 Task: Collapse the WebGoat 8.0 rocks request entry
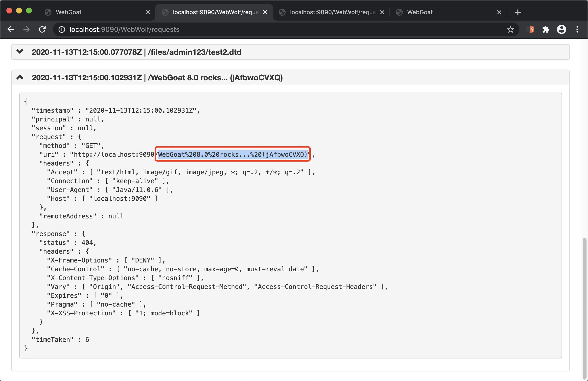pyautogui.click(x=20, y=77)
